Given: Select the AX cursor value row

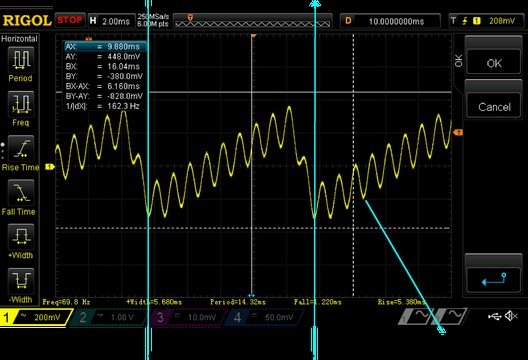Looking at the screenshot, I should (x=105, y=46).
